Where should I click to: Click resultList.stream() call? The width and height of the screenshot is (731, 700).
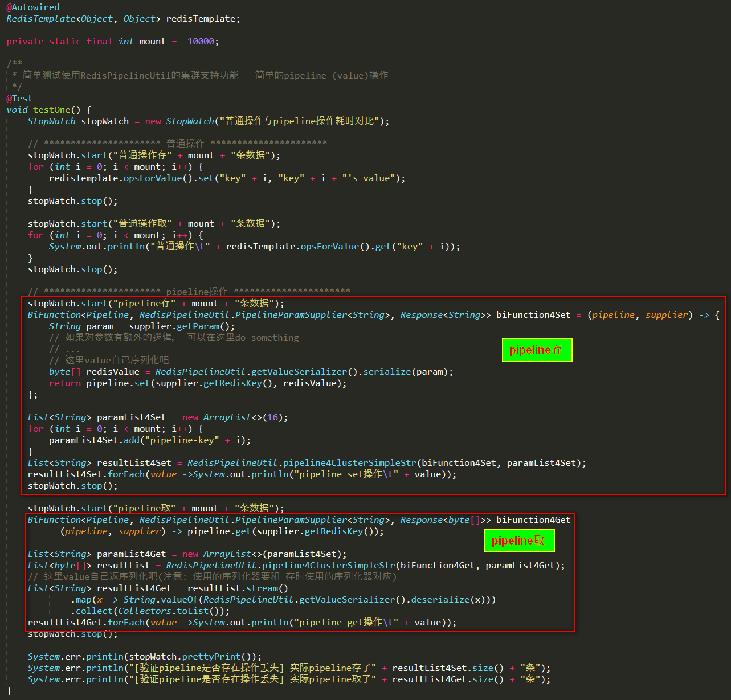pos(238,588)
